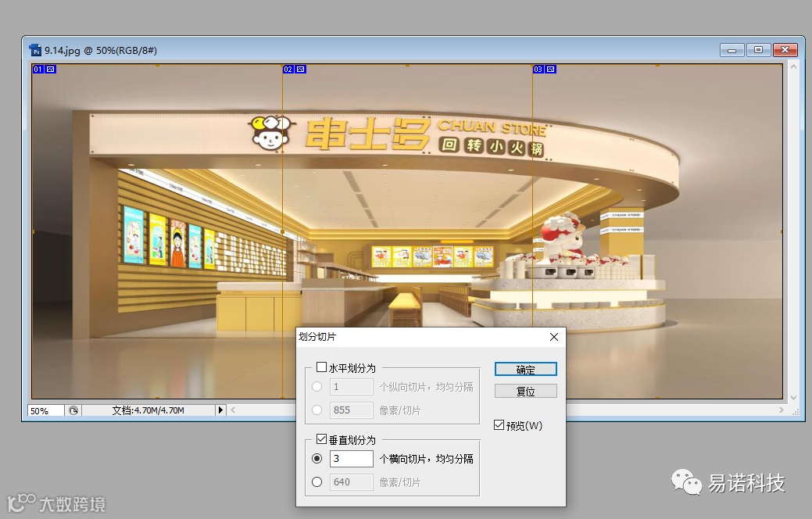This screenshot has height=519, width=812.
Task: Select slice 03 number badge
Action: 538,70
